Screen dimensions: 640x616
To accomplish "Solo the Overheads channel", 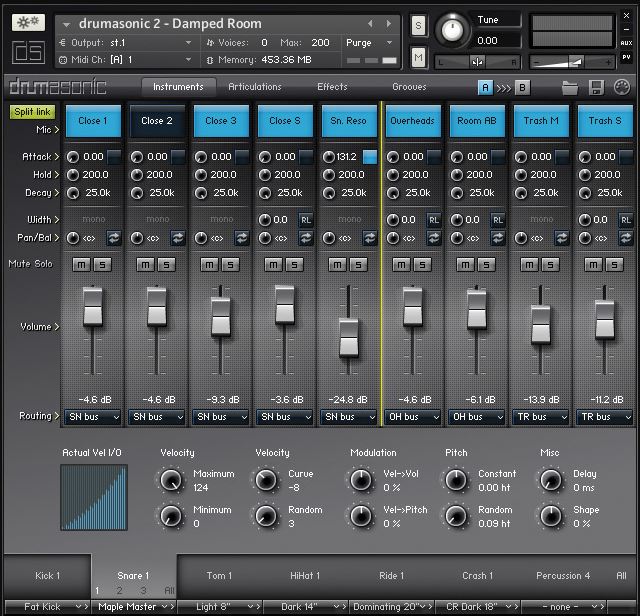I will pyautogui.click(x=422, y=265).
